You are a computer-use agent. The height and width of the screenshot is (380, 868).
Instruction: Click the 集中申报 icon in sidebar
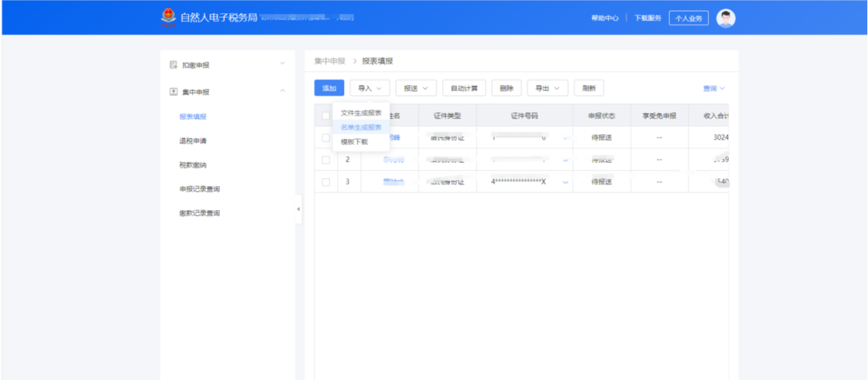click(x=173, y=92)
